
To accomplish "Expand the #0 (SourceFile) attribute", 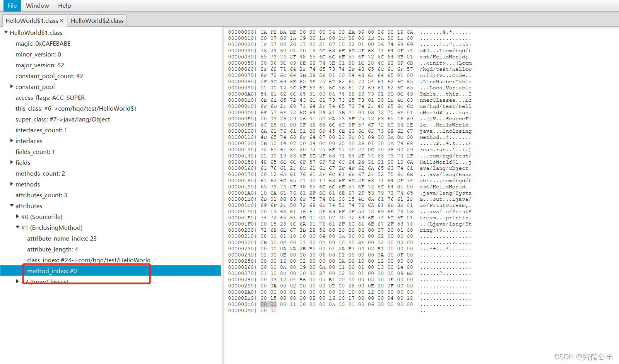I will click(17, 217).
